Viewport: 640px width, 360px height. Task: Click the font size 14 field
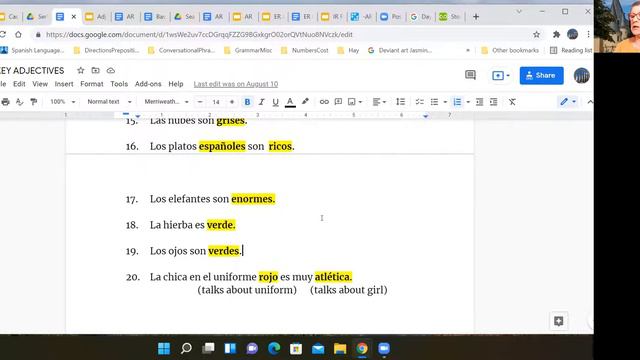(x=216, y=102)
